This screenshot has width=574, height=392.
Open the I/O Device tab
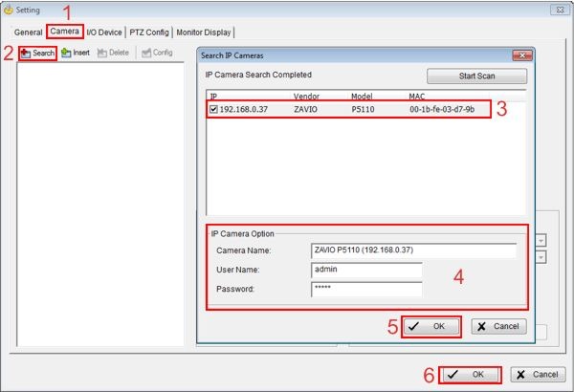(x=104, y=32)
